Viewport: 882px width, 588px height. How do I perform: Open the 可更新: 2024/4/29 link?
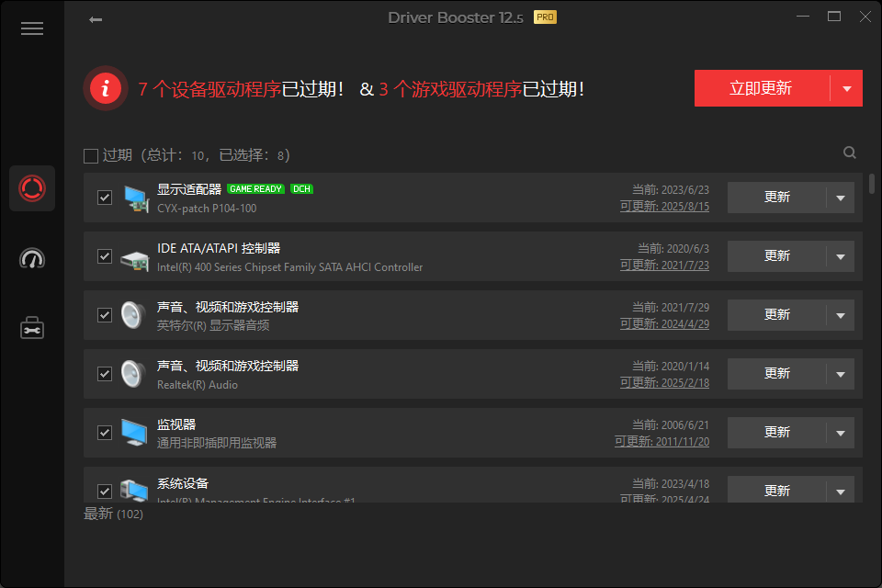click(664, 324)
